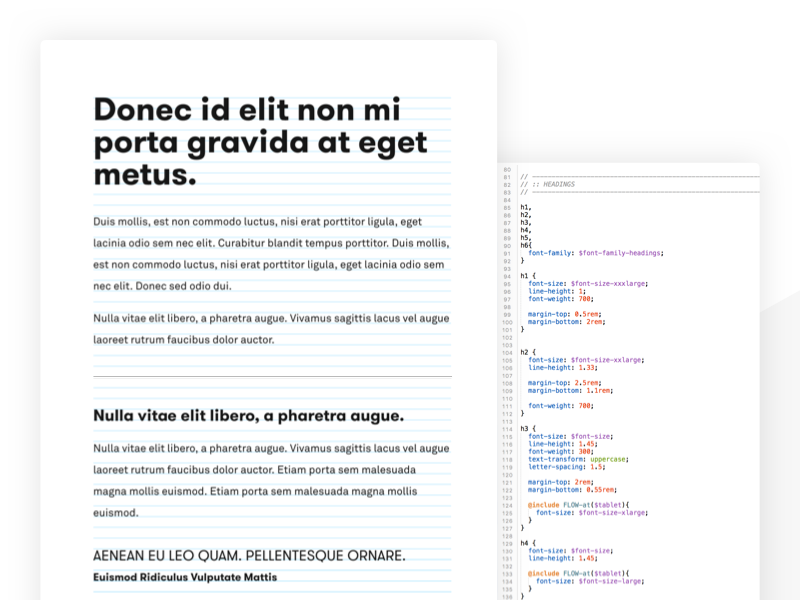Click the selector 'h4,' in the code panel
Screen dimensions: 800x600
pyautogui.click(x=526, y=230)
